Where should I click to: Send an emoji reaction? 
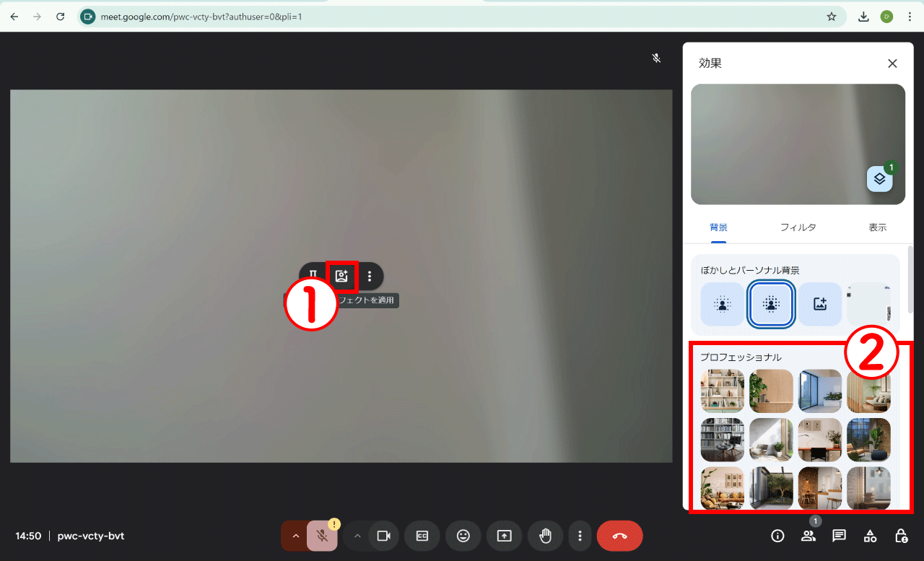463,536
